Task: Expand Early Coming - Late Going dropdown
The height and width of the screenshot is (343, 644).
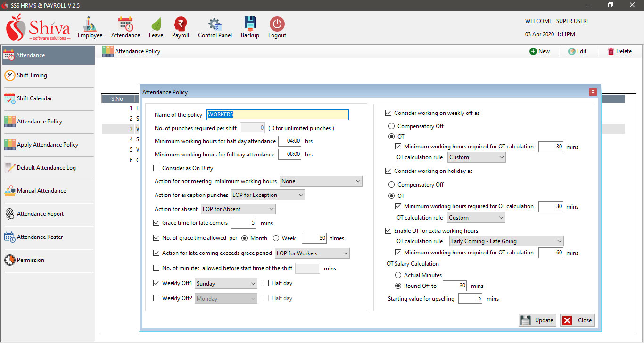Action: tap(506, 241)
